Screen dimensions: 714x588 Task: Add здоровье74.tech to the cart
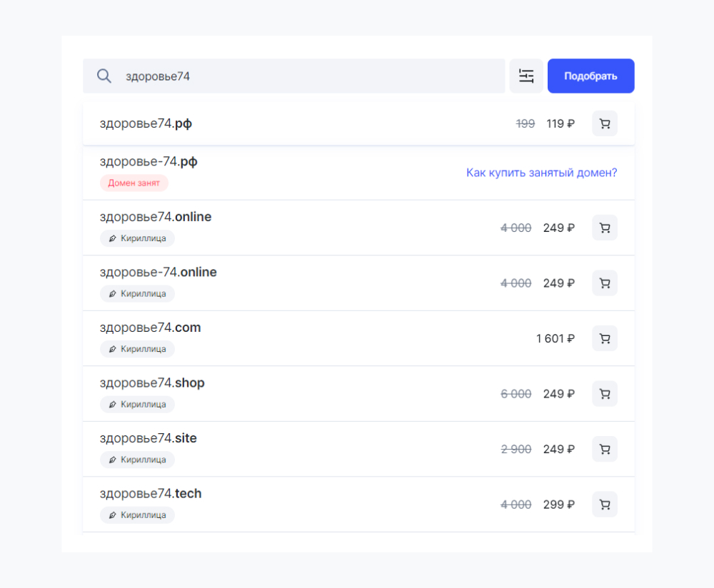(x=604, y=505)
